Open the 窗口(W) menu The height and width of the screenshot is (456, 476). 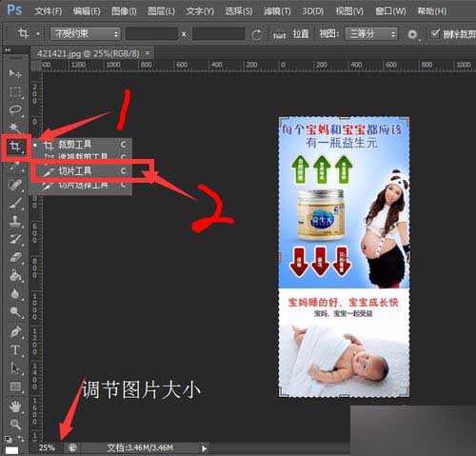click(x=390, y=11)
